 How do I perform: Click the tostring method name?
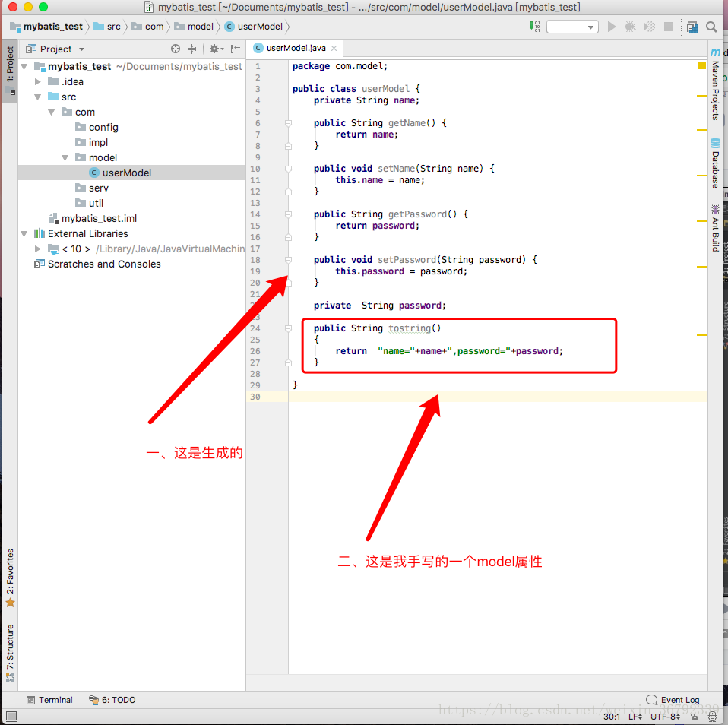[x=410, y=328]
